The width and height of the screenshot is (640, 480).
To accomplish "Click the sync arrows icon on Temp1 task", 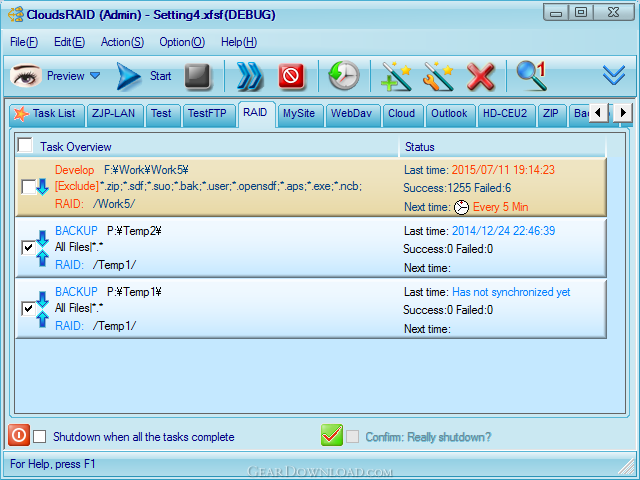I will click(42, 309).
